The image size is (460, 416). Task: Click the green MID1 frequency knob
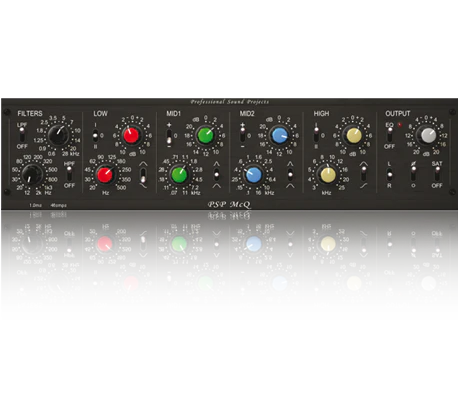[x=179, y=175]
